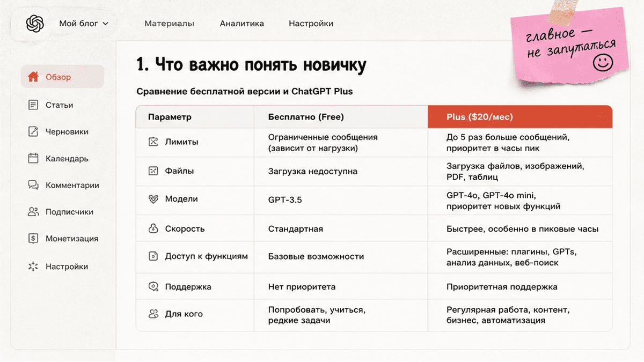
Task: Open the Подписчики sidebar item
Action: 69,212
